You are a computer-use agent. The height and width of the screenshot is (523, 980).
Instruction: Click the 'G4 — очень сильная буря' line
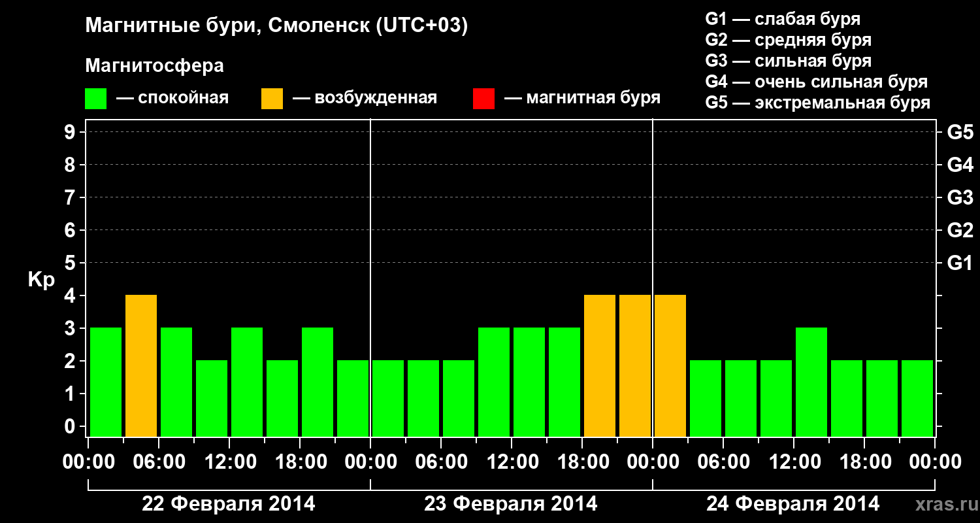coord(816,82)
